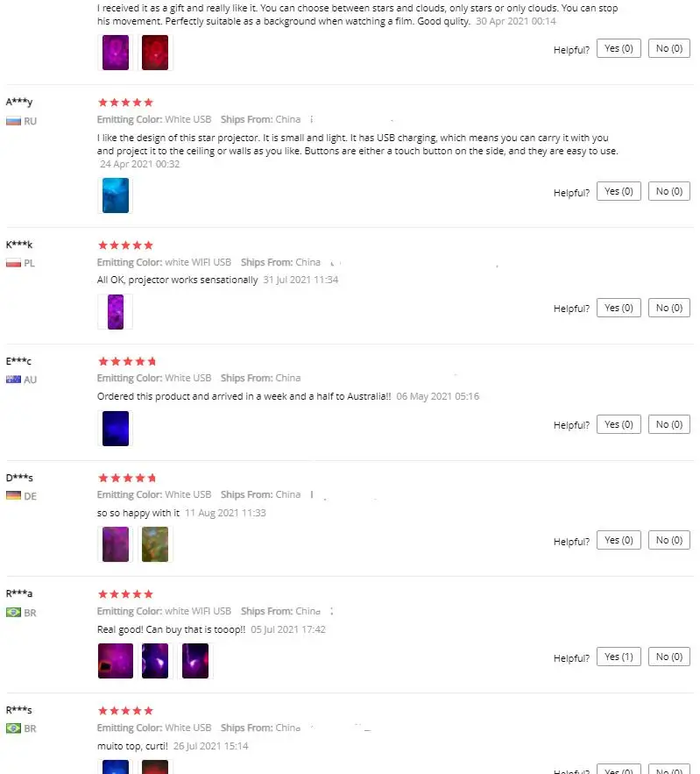The height and width of the screenshot is (774, 700).
Task: Click the Australian flag icon under E***c
Action: point(13,380)
